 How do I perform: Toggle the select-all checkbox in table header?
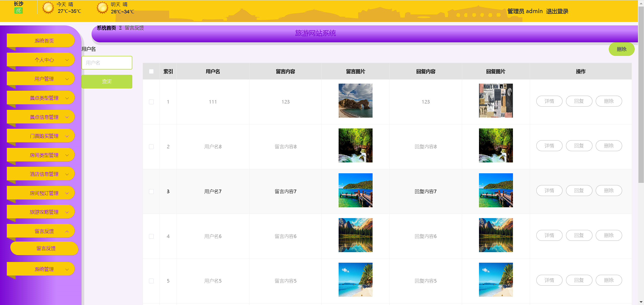[151, 72]
